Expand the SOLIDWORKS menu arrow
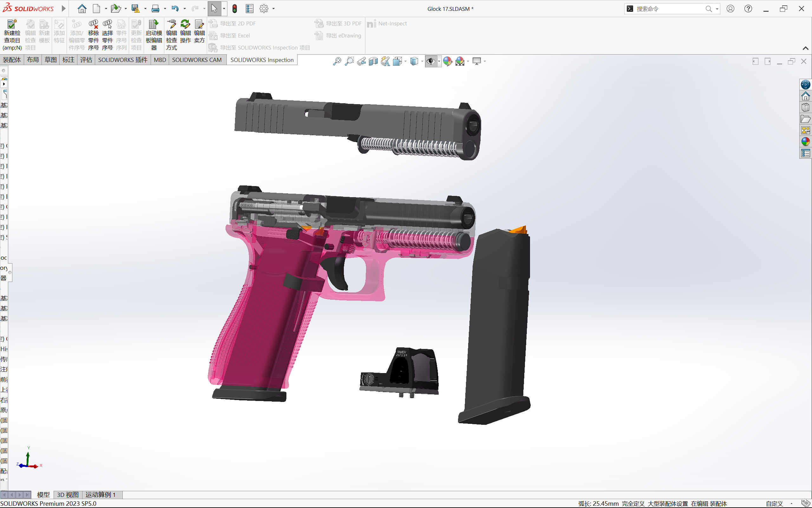Screen dimensions: 812x508 (63, 9)
